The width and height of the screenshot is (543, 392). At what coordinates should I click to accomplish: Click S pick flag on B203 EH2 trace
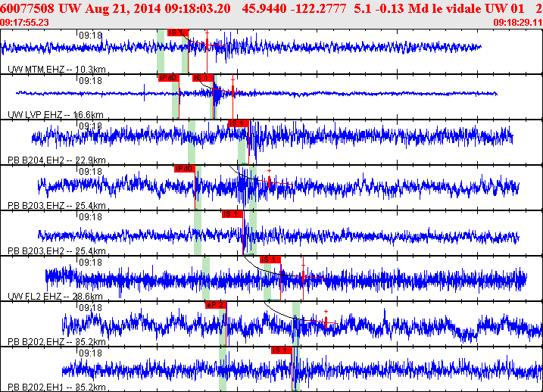(x=232, y=214)
